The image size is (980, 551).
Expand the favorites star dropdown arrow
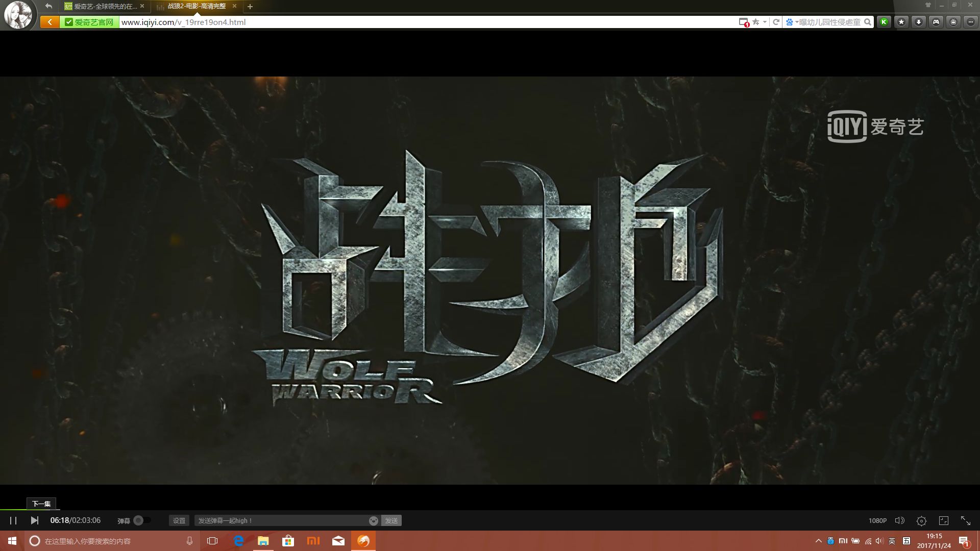point(765,22)
